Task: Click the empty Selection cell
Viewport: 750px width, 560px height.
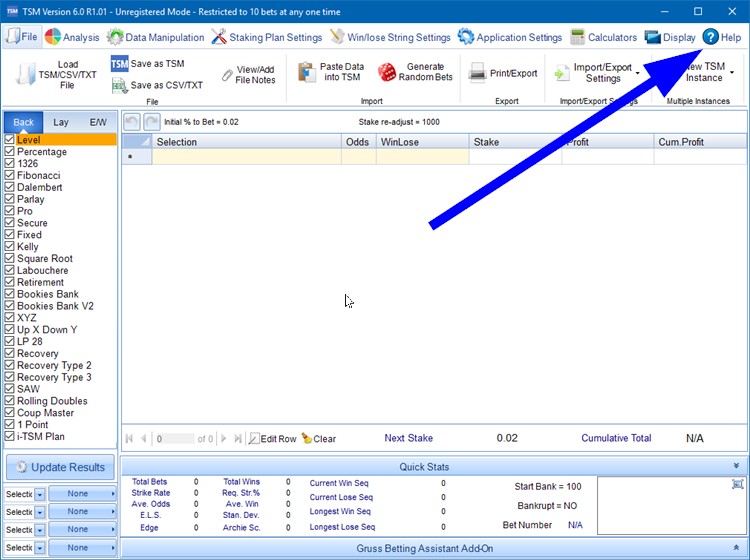Action: 246,157
